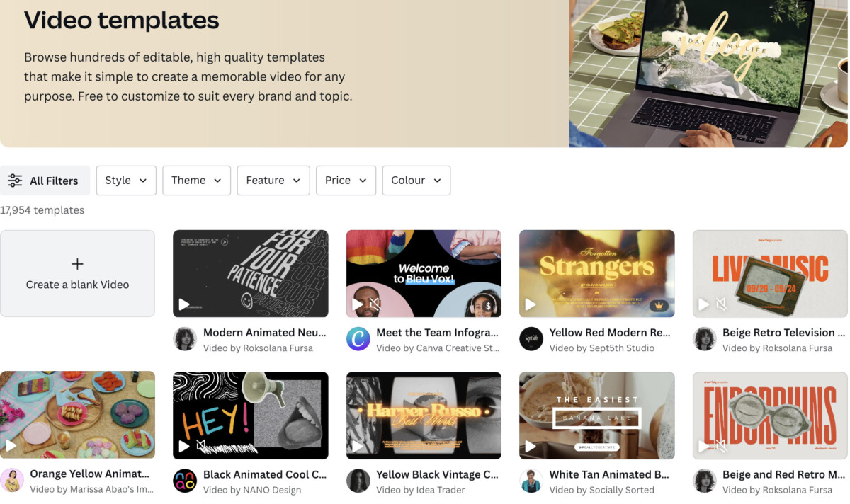Open the All Filters panel

click(45, 181)
